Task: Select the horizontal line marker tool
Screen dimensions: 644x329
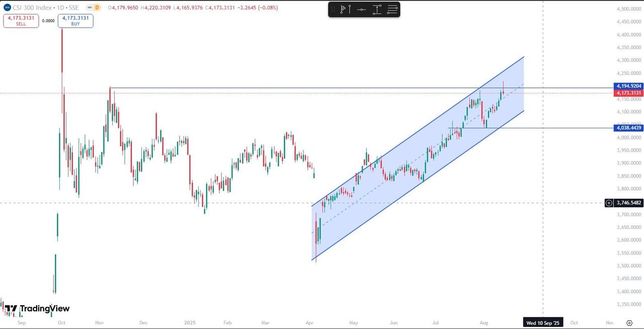Action: coord(361,10)
